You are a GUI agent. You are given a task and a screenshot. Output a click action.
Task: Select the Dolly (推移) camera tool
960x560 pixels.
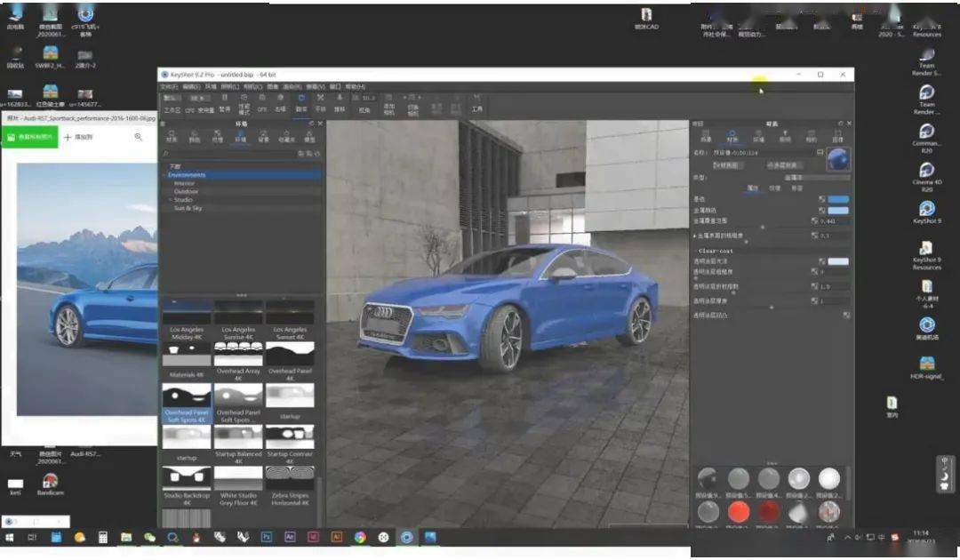click(340, 102)
